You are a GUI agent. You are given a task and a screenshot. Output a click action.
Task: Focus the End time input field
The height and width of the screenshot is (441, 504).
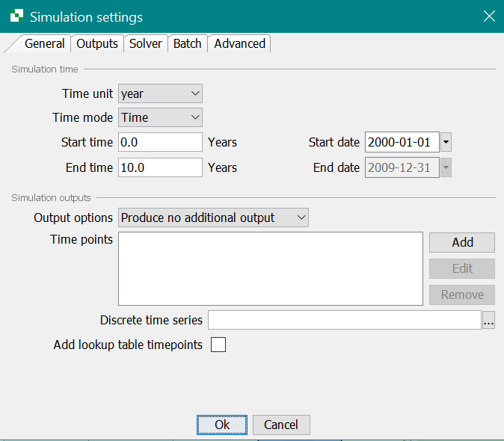pyautogui.click(x=160, y=167)
